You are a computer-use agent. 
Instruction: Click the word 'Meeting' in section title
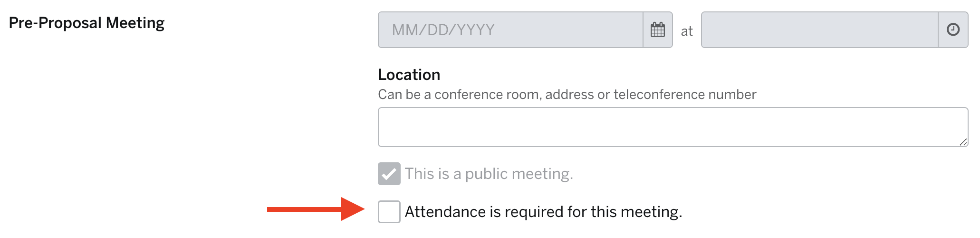pos(135,23)
